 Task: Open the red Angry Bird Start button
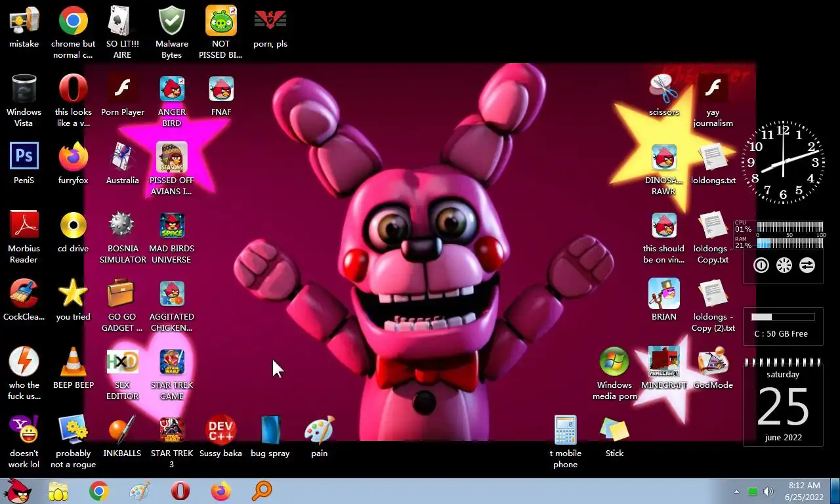(x=18, y=491)
